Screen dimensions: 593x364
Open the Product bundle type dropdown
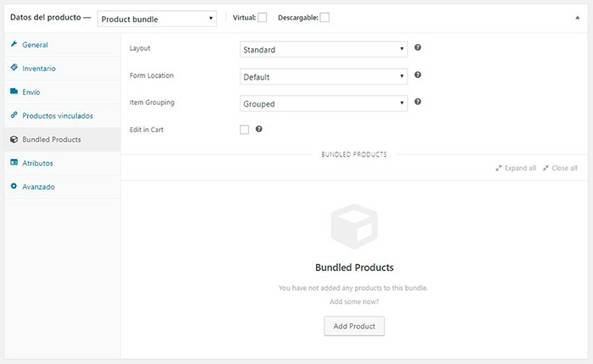157,19
